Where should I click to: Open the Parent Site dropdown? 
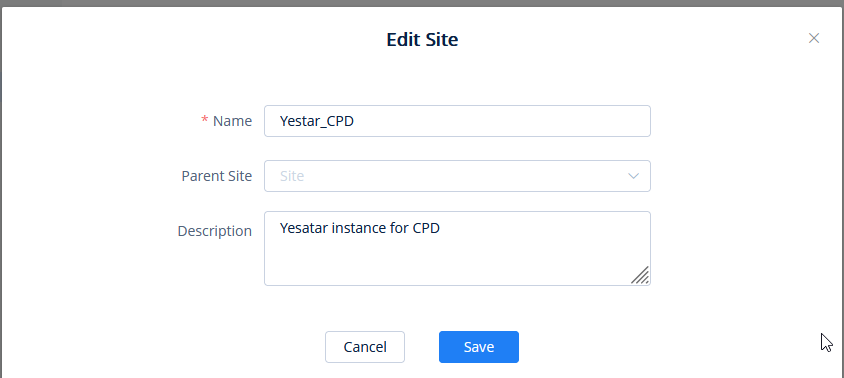tap(457, 176)
